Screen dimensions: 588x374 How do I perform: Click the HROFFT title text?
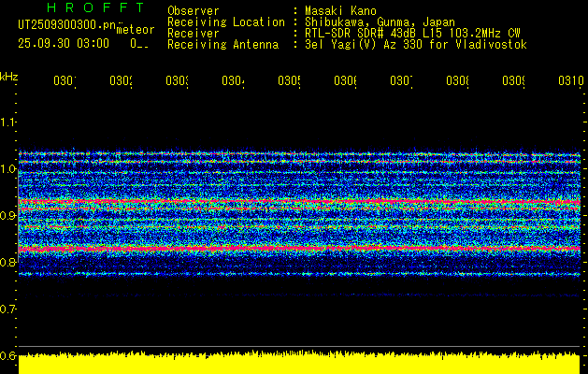(x=96, y=7)
